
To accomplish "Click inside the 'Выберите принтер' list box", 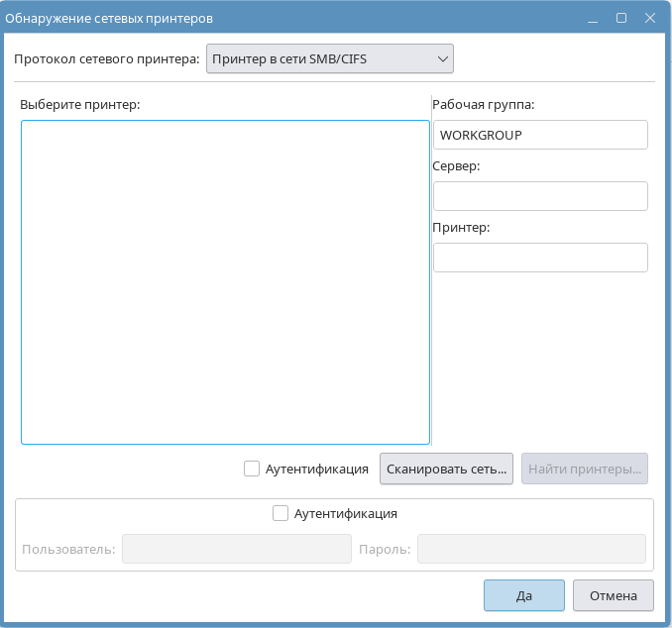I will pos(225,282).
